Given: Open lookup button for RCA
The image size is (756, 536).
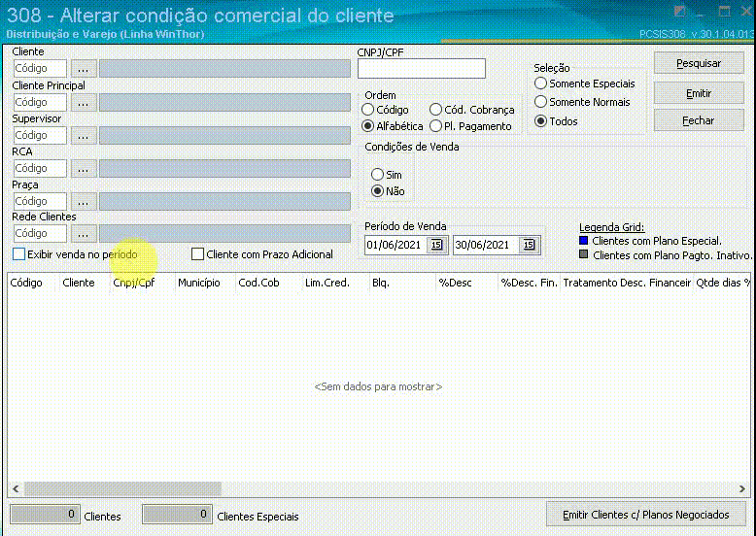Looking at the screenshot, I should coord(84,169).
